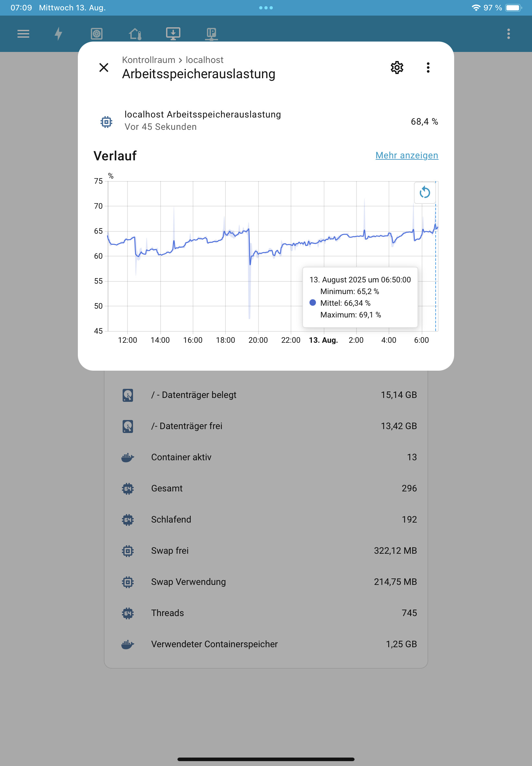Tap the fan dashboard tab icon
This screenshot has height=766, width=532.
[97, 34]
